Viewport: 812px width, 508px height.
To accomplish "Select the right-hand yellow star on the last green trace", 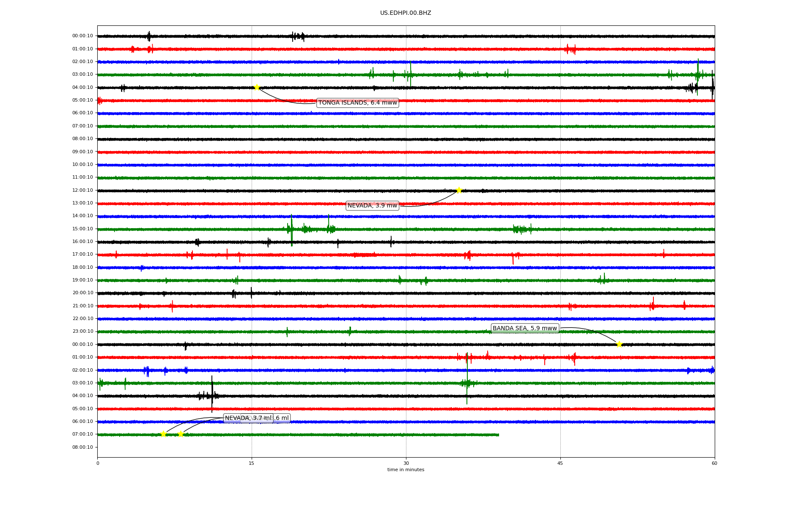I will pyautogui.click(x=181, y=434).
